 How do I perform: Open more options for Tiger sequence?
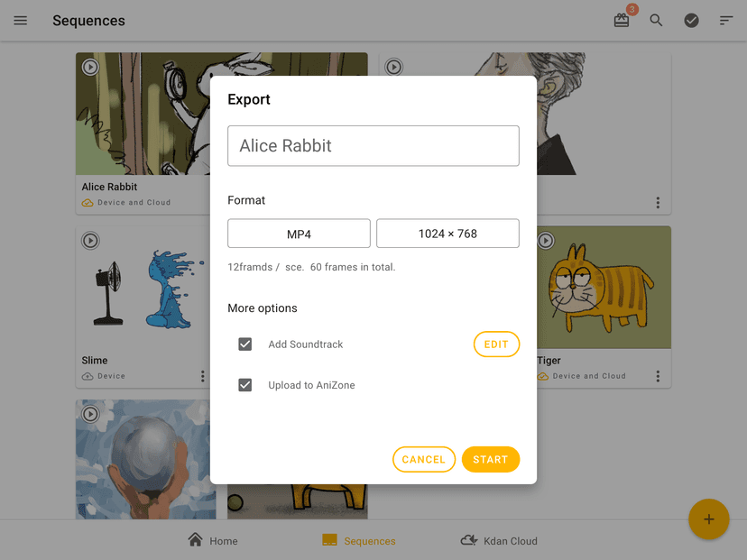658,376
